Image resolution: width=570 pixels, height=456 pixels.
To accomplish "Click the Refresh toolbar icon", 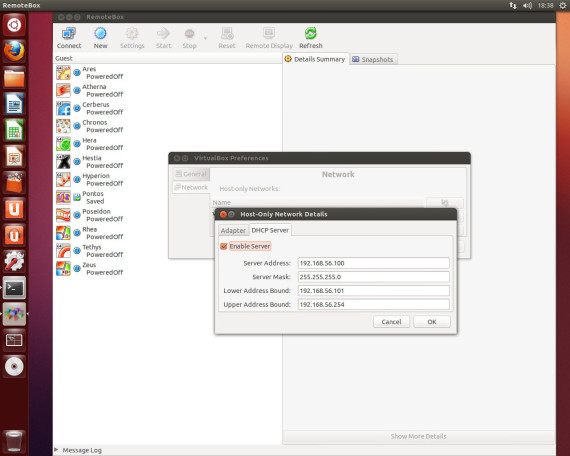I will pos(310,33).
